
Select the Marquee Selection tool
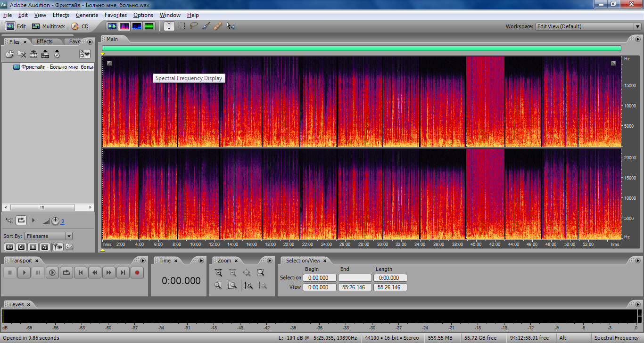(x=182, y=26)
